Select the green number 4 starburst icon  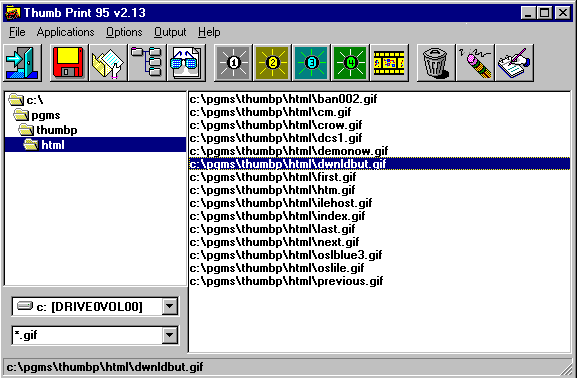pyautogui.click(x=350, y=63)
